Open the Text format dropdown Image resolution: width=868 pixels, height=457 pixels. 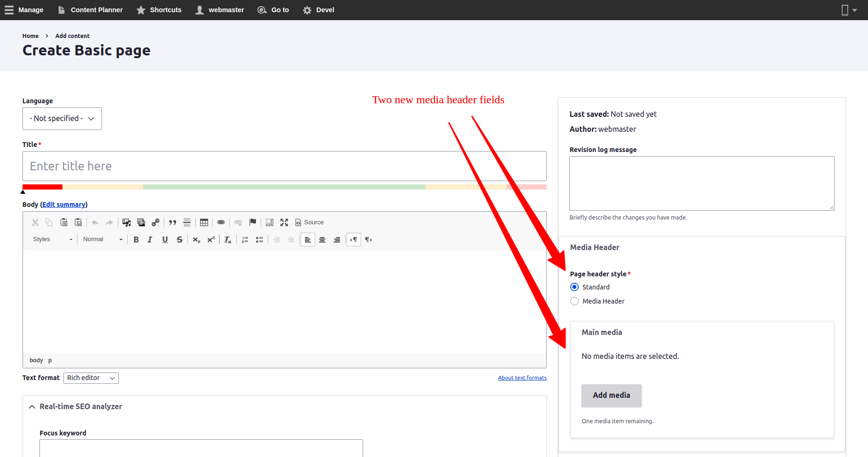(91, 378)
